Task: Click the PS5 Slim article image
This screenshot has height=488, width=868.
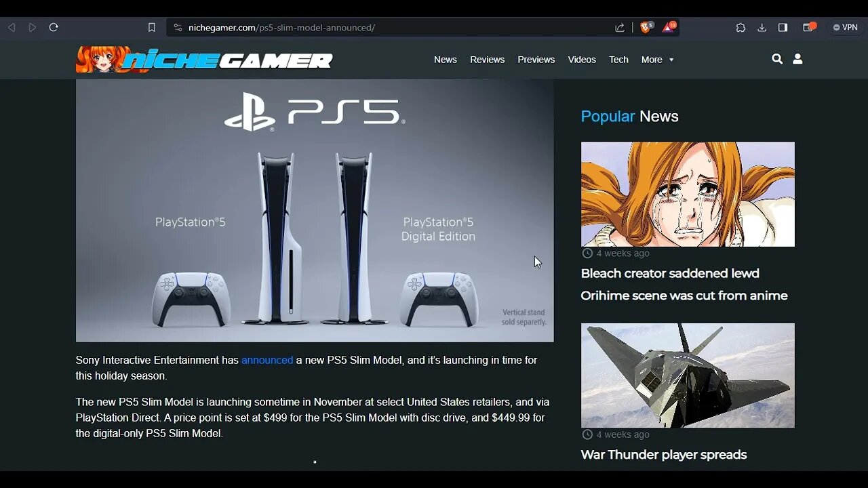Action: pos(315,211)
